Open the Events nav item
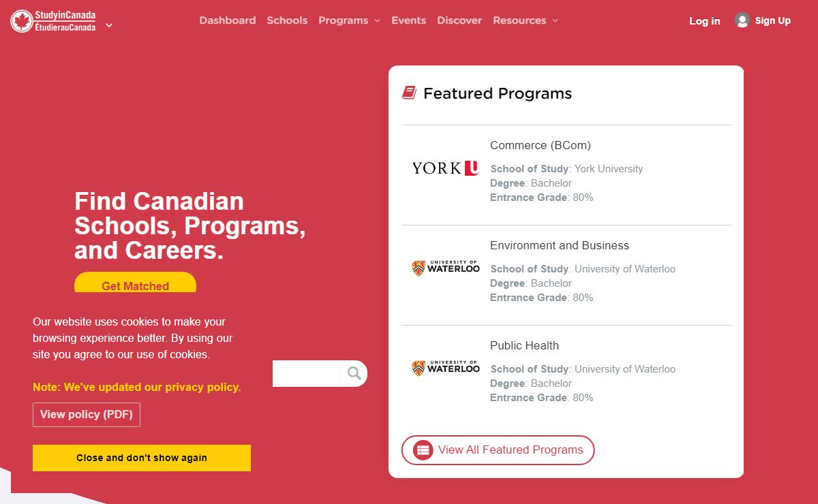Screen dimensions: 818x504 point(409,20)
